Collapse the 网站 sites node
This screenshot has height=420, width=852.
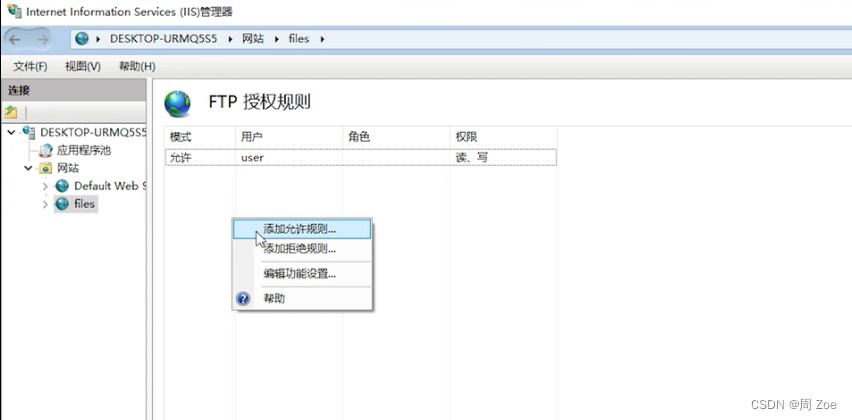coord(28,168)
